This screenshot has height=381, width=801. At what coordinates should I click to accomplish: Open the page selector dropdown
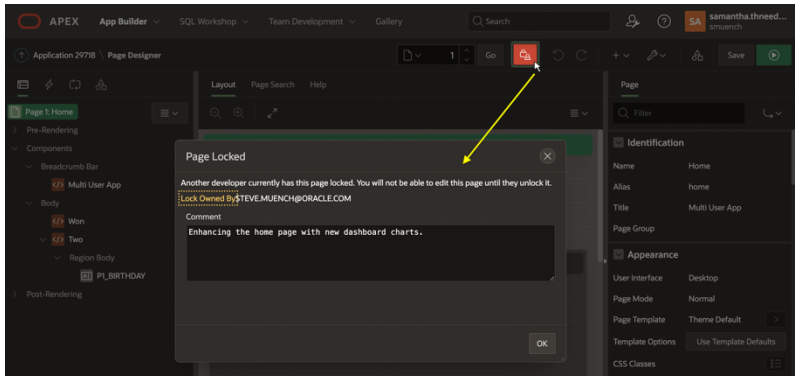412,55
